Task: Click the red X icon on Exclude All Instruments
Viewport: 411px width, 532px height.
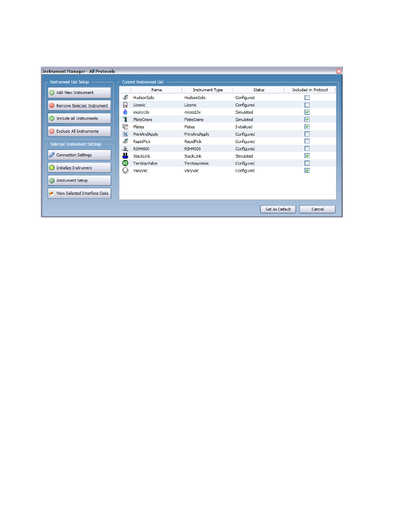Action: tap(52, 131)
